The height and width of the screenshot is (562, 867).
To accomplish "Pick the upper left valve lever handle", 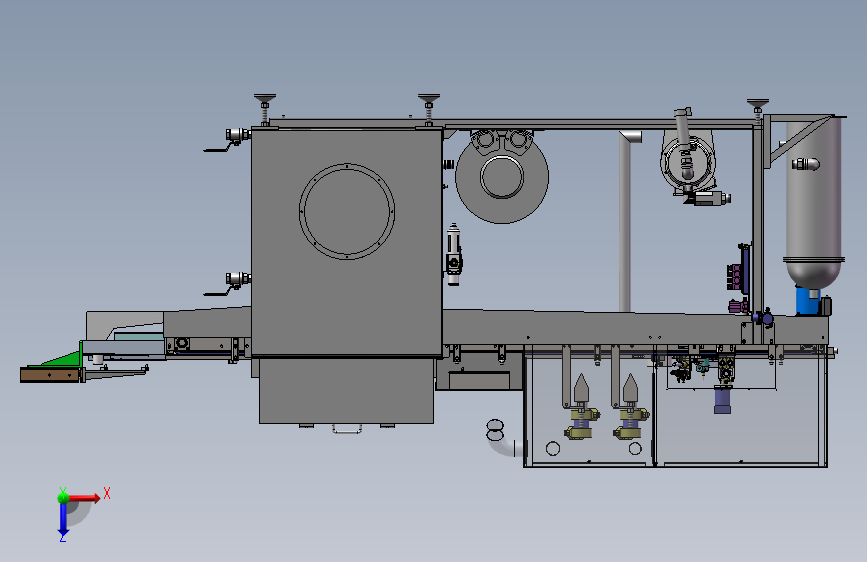I will coord(218,148).
